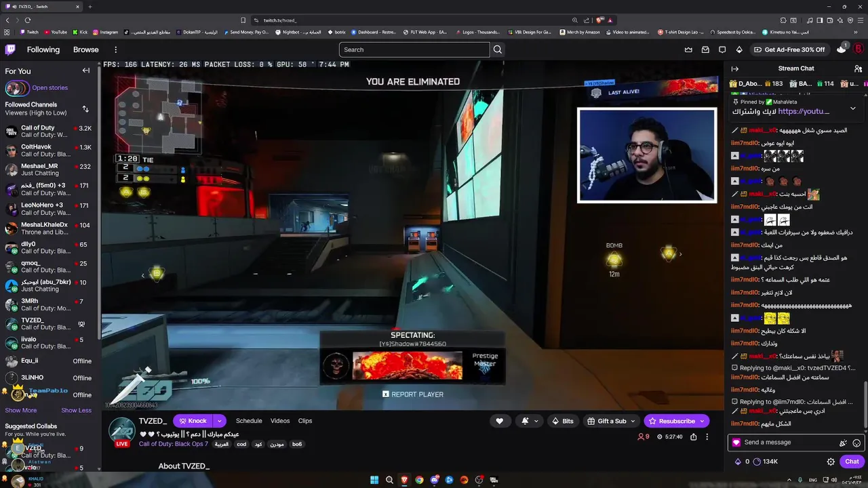Collapse the For You sidebar
The width and height of the screenshot is (868, 488).
point(86,70)
